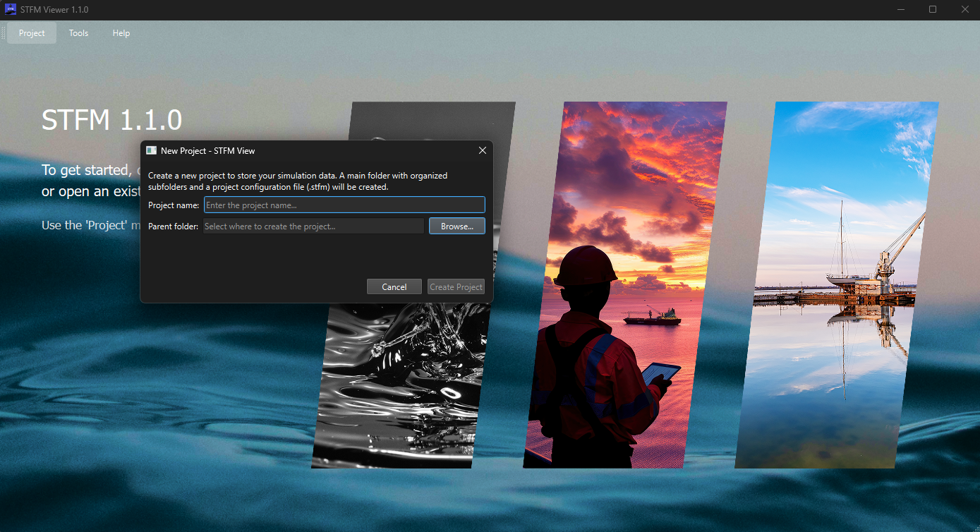Image resolution: width=980 pixels, height=532 pixels.
Task: Open the Tools menu
Action: [78, 33]
